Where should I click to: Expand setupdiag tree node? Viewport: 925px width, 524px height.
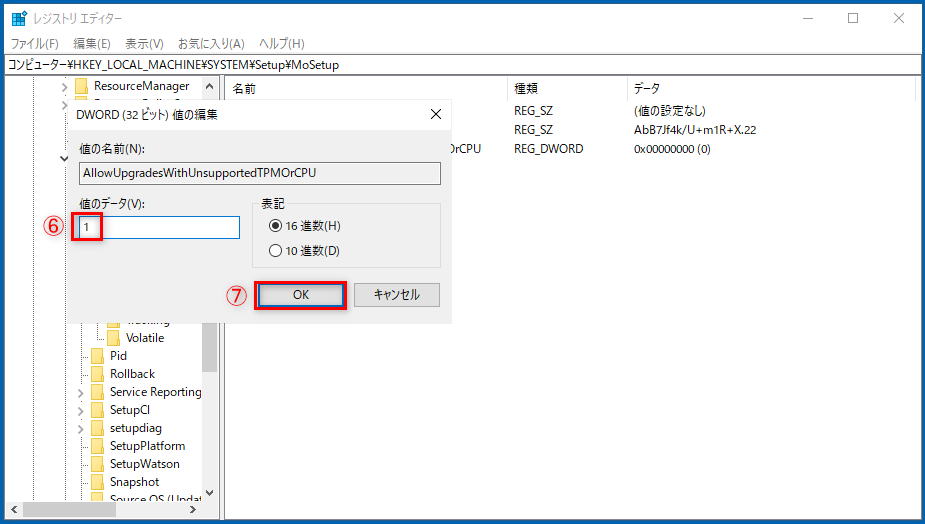(81, 429)
